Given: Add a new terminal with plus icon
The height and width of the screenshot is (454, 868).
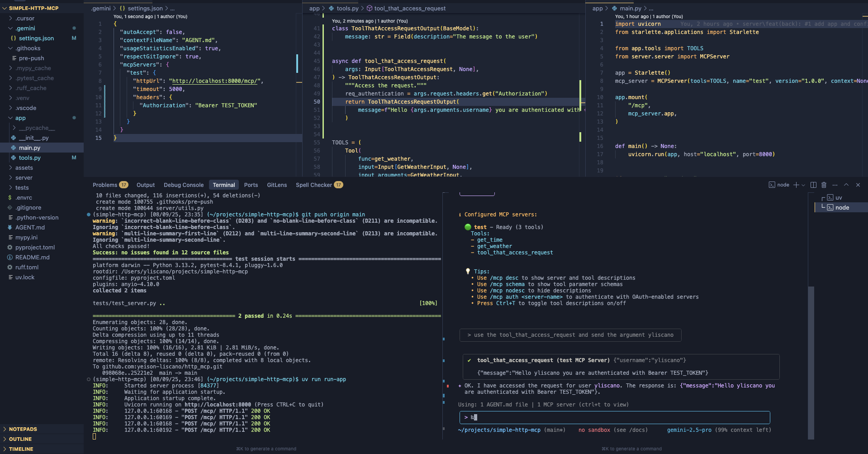Looking at the screenshot, I should point(796,185).
